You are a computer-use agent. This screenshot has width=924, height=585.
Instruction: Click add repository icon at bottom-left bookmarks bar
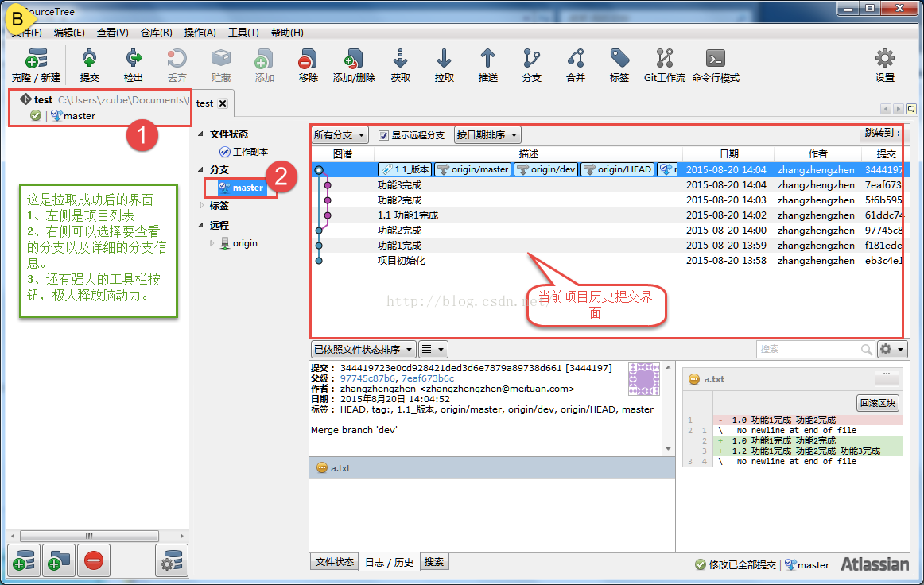[x=24, y=560]
